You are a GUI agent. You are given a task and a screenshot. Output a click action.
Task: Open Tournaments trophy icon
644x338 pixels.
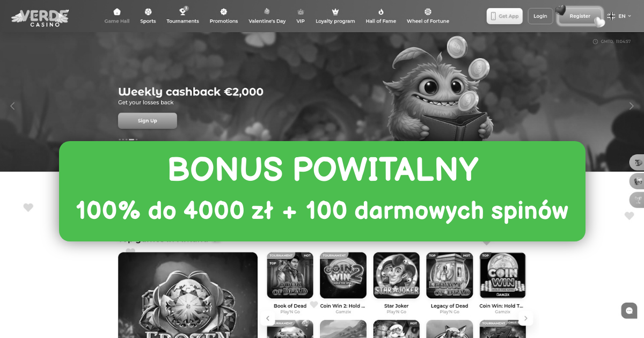pyautogui.click(x=183, y=11)
